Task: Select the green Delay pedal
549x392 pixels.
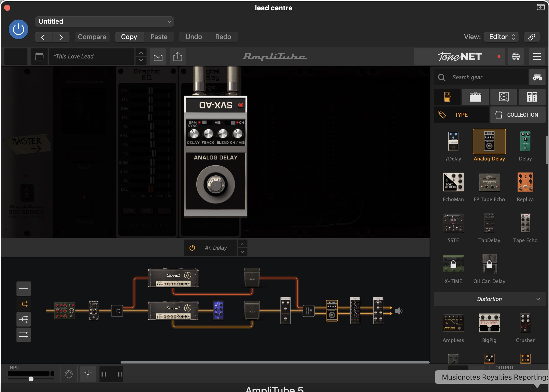Action: [x=525, y=141]
